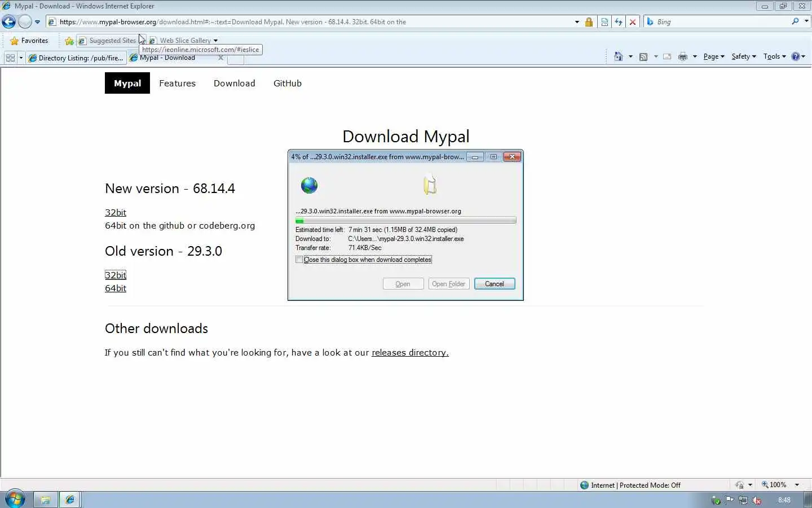The height and width of the screenshot is (508, 812).
Task: Click the muted volume speaker tray icon
Action: pos(757,500)
